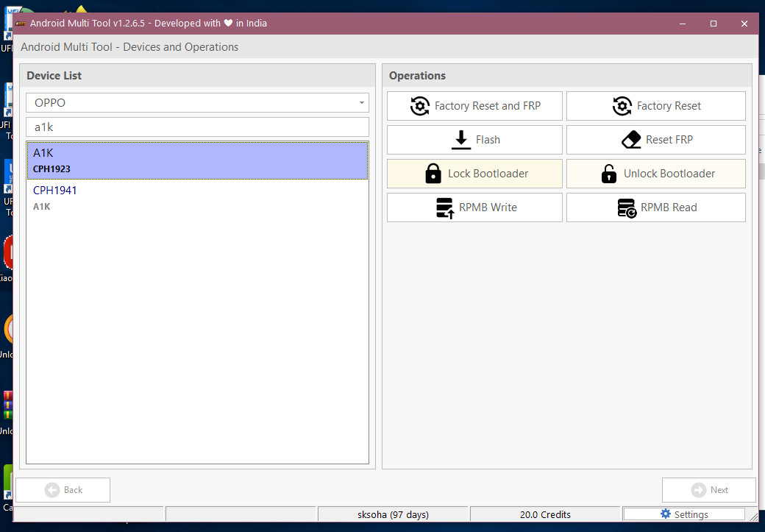This screenshot has height=532, width=765.
Task: Expand the OPPO brand dropdown
Action: [197, 103]
